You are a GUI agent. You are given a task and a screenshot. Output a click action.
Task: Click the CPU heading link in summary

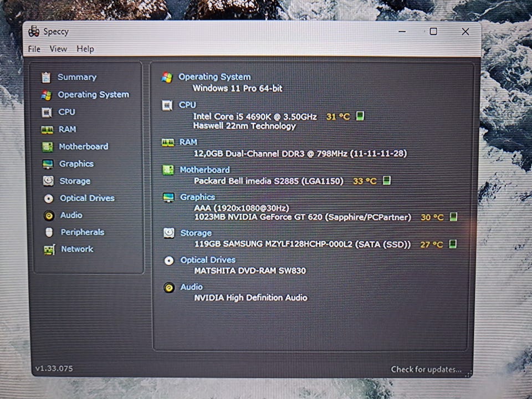coord(187,105)
